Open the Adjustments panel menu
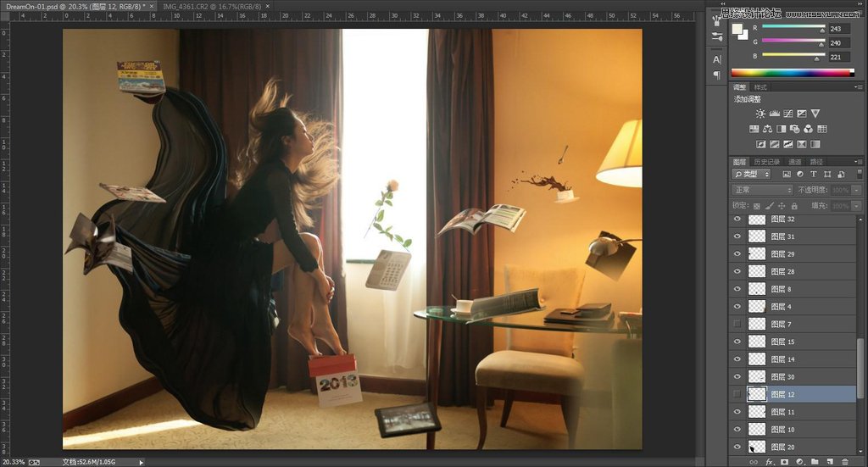Viewport: 868px width, 467px height. [858, 86]
